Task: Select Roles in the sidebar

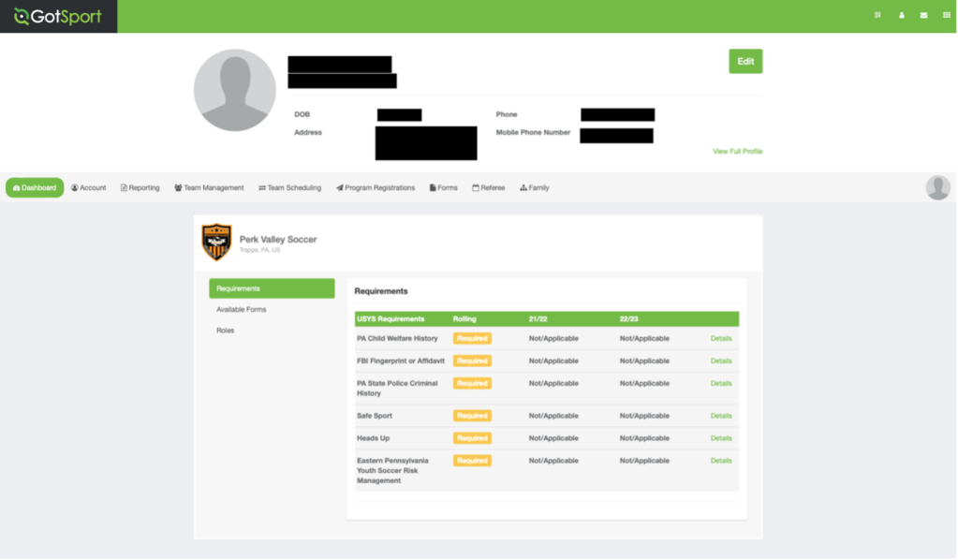Action: pyautogui.click(x=226, y=331)
